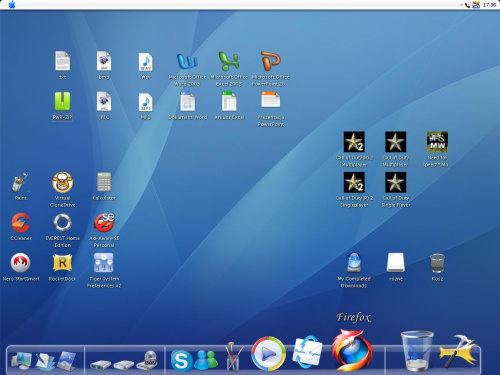The width and height of the screenshot is (500, 375).
Task: Open the DVD drive icon in the dock
Action: (148, 361)
